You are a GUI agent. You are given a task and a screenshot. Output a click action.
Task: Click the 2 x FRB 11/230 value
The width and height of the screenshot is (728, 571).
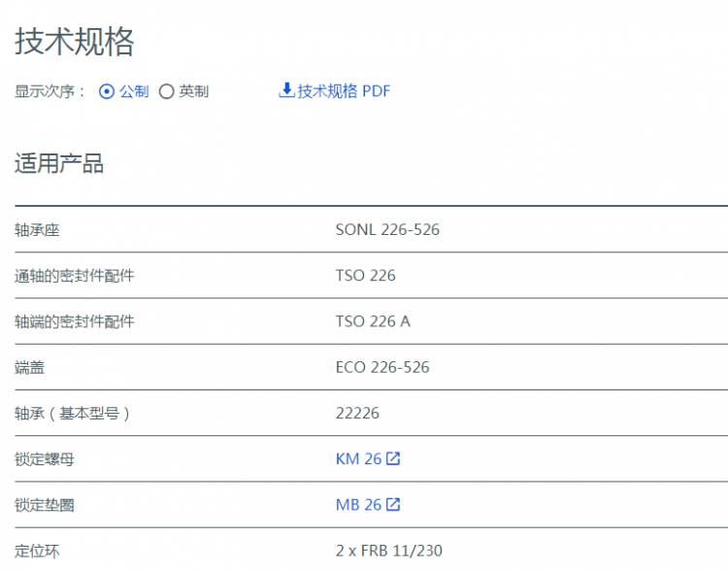tap(388, 551)
